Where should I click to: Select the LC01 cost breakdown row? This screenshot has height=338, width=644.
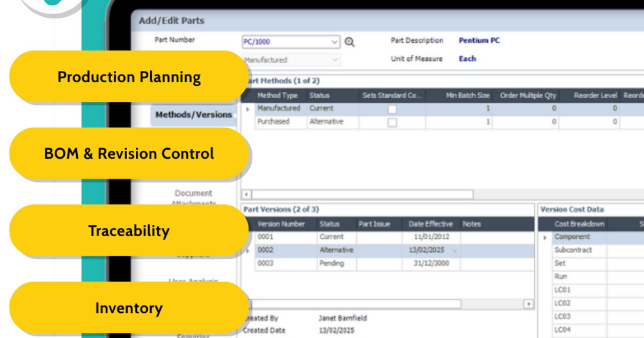click(592, 290)
